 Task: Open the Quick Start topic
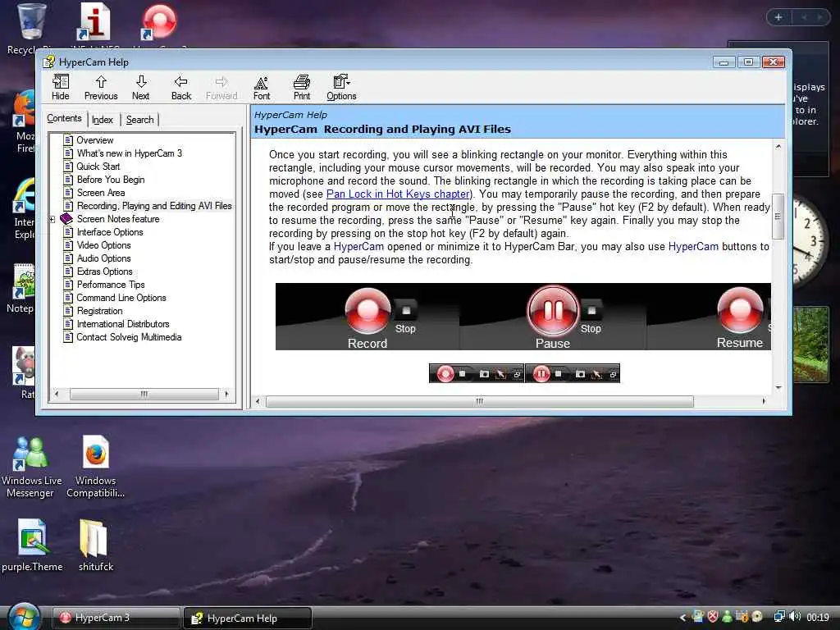(98, 167)
